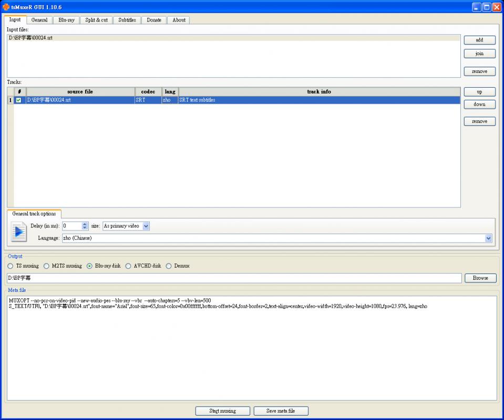Switch to the Blu-ray tab
504x420 pixels.
coord(66,19)
